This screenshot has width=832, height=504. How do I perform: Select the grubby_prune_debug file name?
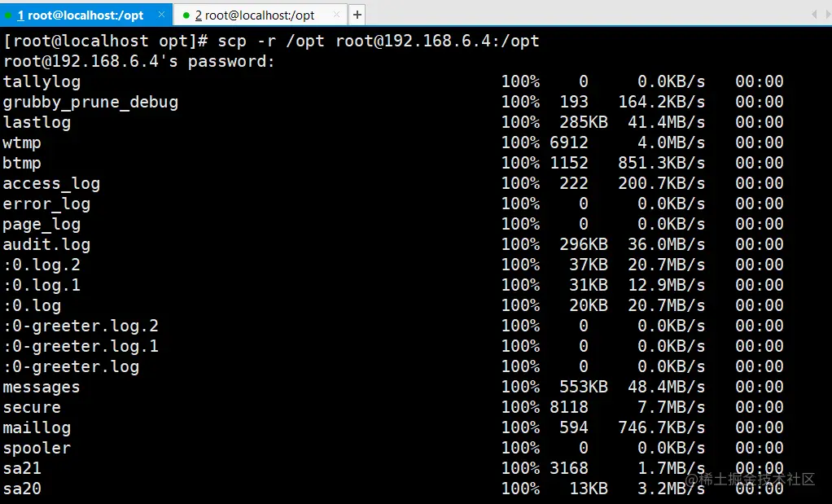(90, 102)
